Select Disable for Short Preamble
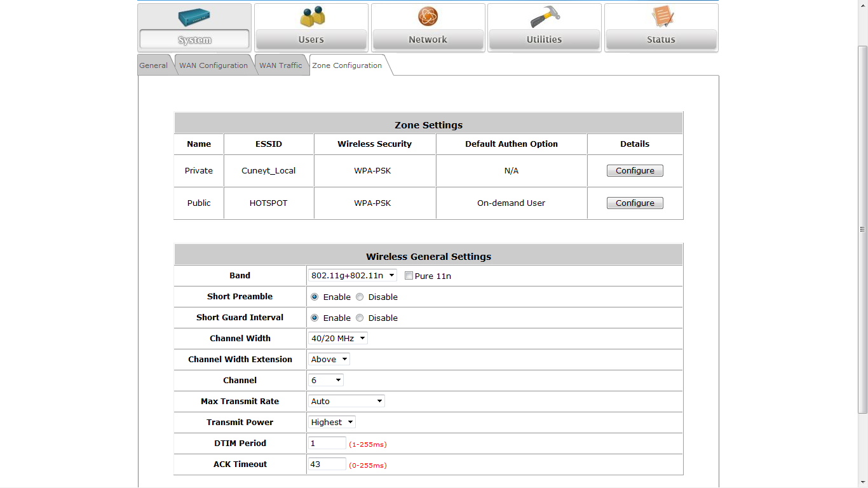 point(360,297)
